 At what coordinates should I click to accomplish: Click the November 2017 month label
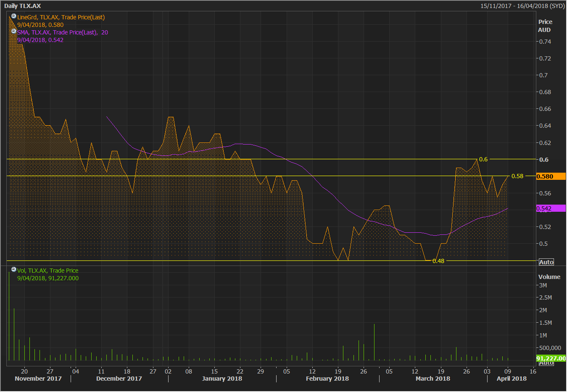coord(38,379)
